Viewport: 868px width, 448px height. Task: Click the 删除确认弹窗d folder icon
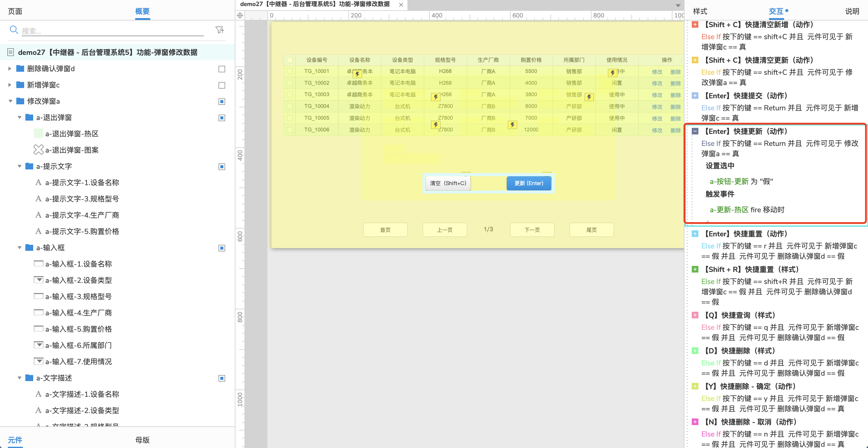point(20,69)
